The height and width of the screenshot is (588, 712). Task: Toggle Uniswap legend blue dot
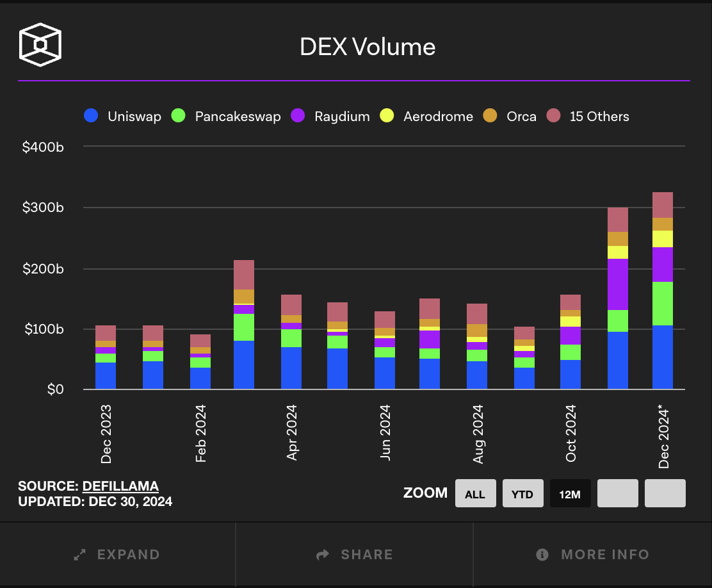91,115
